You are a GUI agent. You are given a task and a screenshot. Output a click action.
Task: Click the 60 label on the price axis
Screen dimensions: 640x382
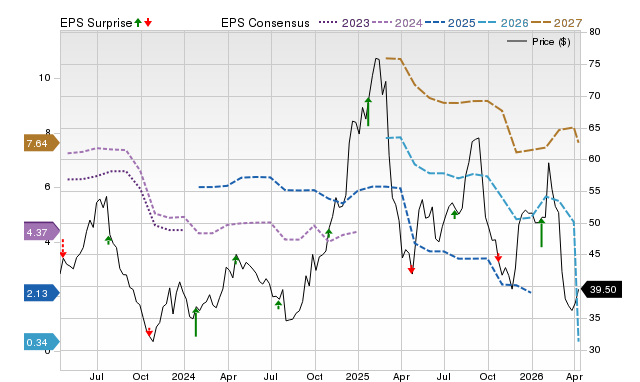(595, 159)
